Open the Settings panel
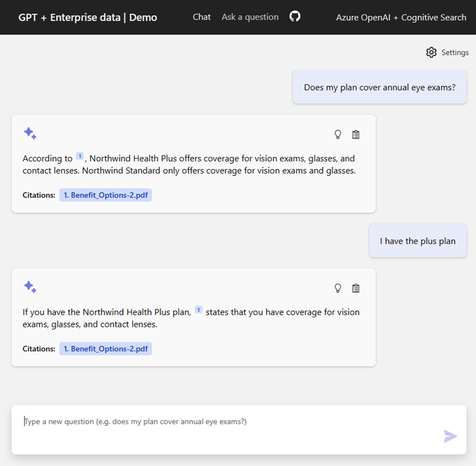Viewport: 476px width, 466px height. (x=447, y=52)
